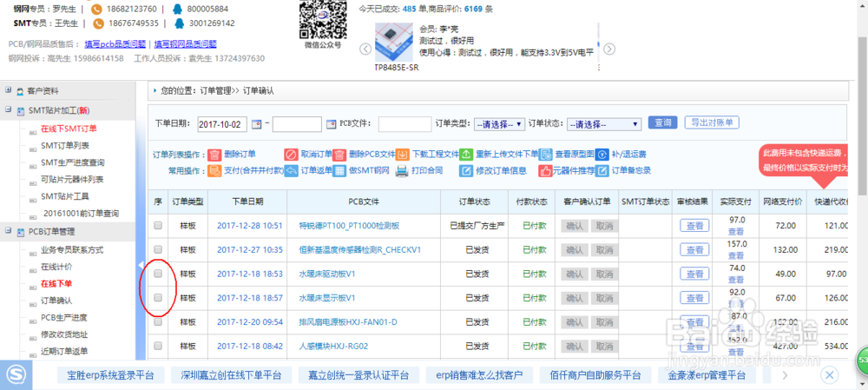Open 填写pcb品质问题 link
868x390 pixels.
pos(115,44)
